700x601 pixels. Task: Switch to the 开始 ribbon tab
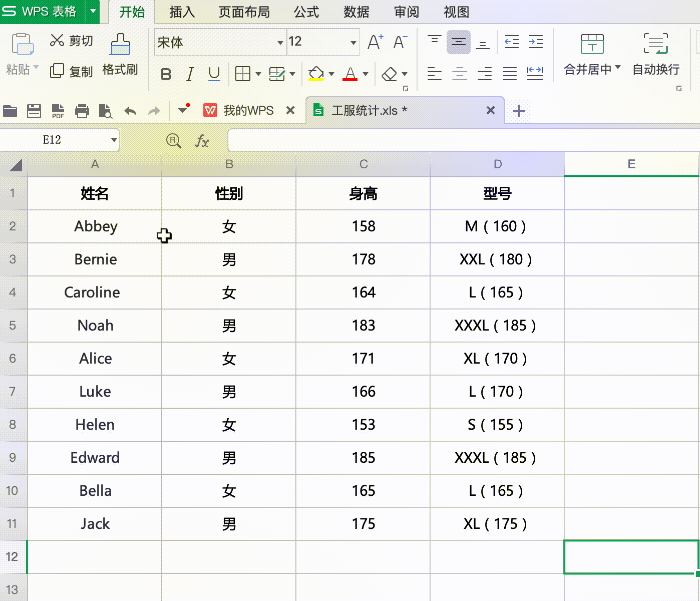click(132, 12)
